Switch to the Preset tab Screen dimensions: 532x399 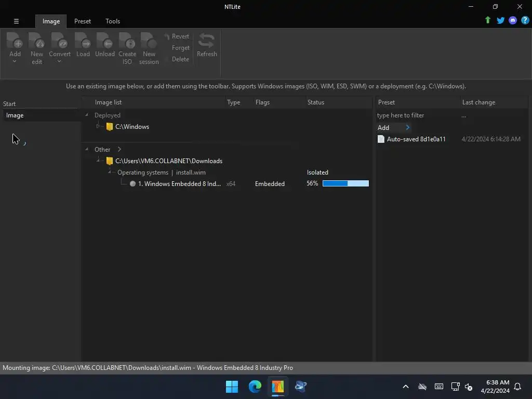point(83,21)
